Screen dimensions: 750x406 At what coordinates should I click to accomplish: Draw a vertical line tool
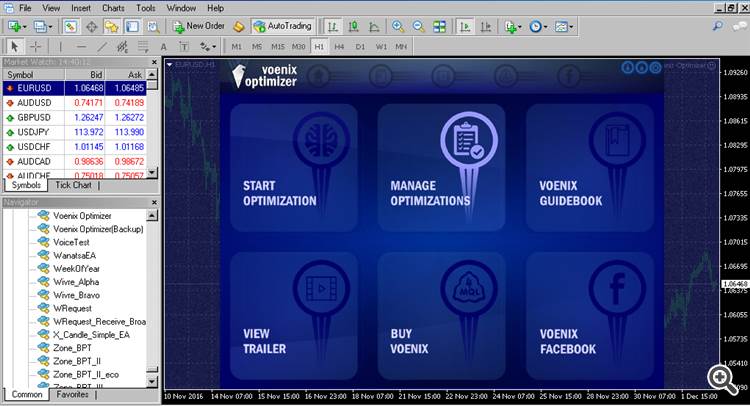click(x=60, y=46)
